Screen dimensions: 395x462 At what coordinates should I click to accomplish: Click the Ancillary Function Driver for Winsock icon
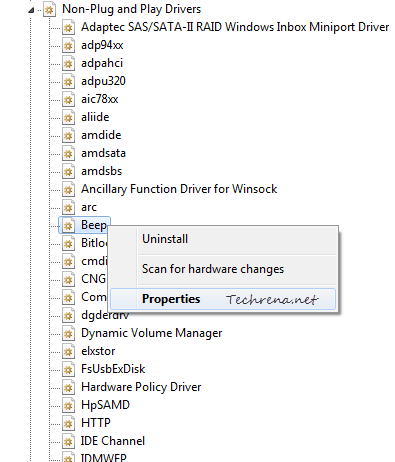coord(68,189)
